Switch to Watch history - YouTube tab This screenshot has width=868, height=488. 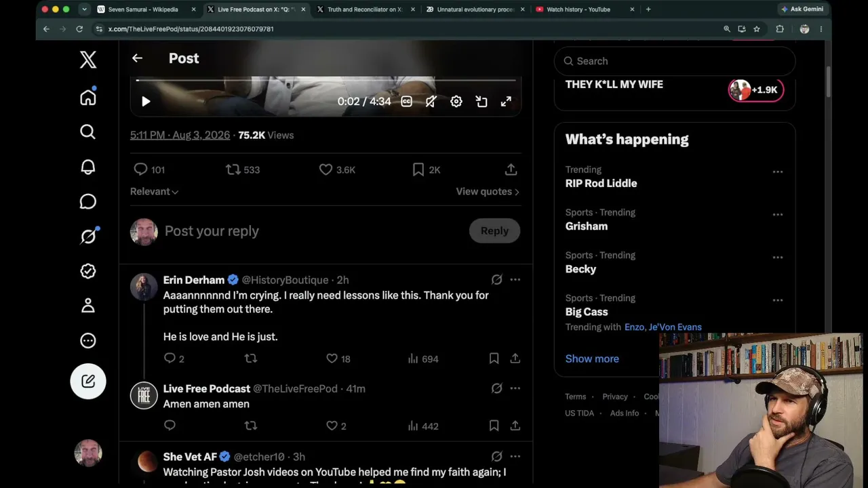(585, 9)
